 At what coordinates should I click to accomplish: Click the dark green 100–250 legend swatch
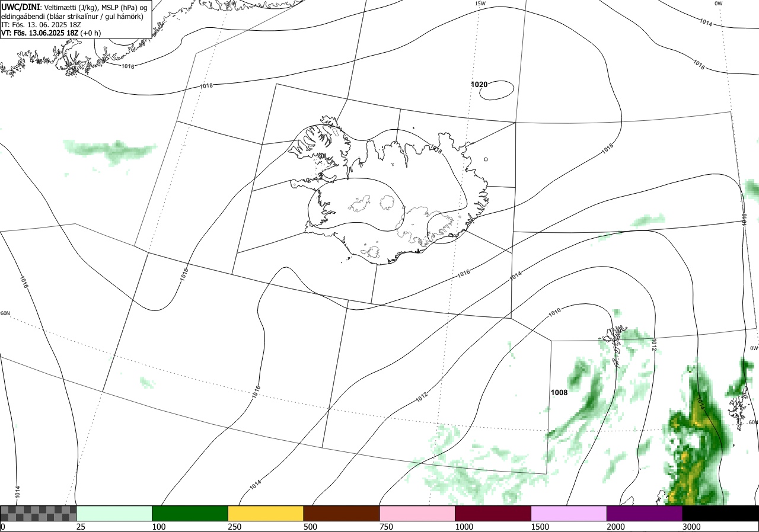point(190,513)
